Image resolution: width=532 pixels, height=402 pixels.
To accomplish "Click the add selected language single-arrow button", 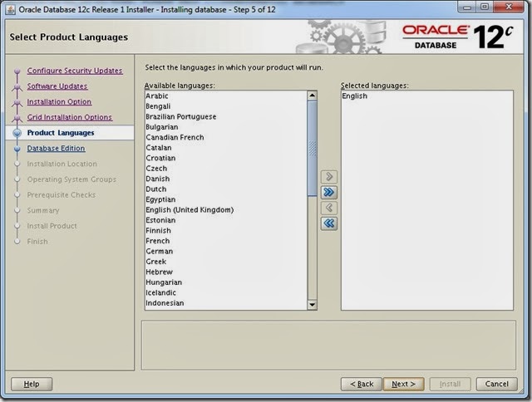I will (329, 177).
